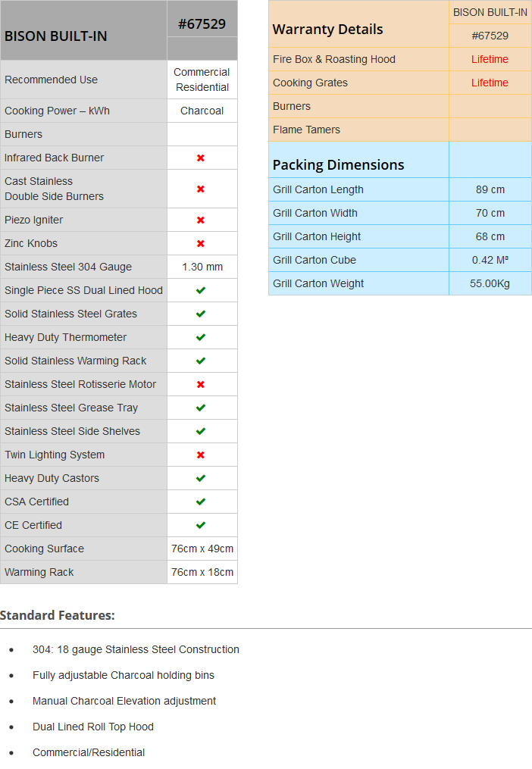Click the 68 cm carton height value
Image resolution: width=532 pixels, height=769 pixels.
(x=490, y=237)
